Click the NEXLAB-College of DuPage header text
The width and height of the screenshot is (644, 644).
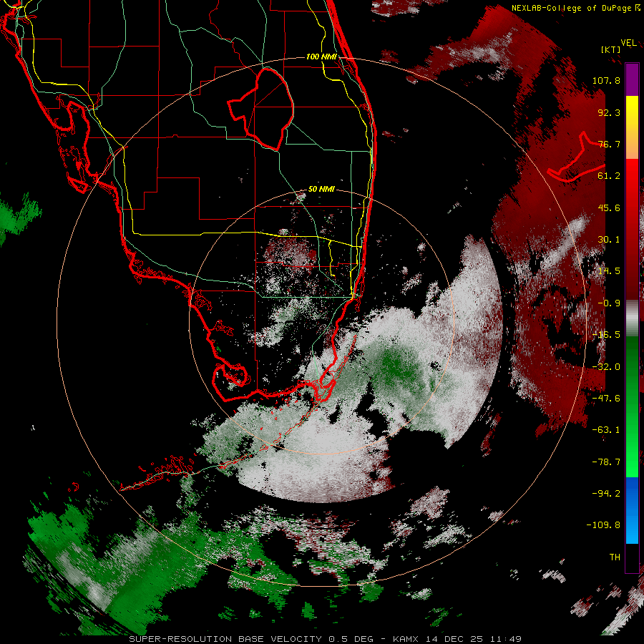pyautogui.click(x=577, y=8)
